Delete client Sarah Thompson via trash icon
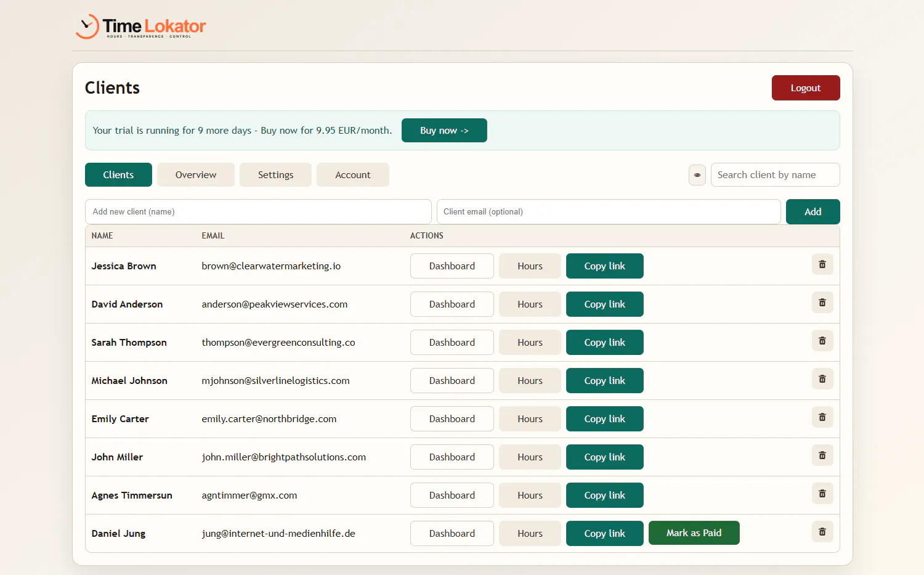The image size is (924, 575). point(822,341)
